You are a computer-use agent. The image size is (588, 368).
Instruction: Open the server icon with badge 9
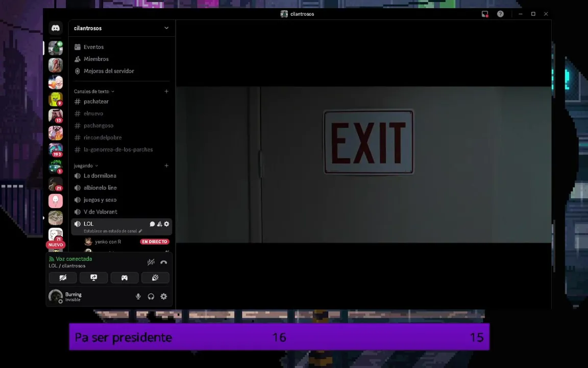(56, 99)
